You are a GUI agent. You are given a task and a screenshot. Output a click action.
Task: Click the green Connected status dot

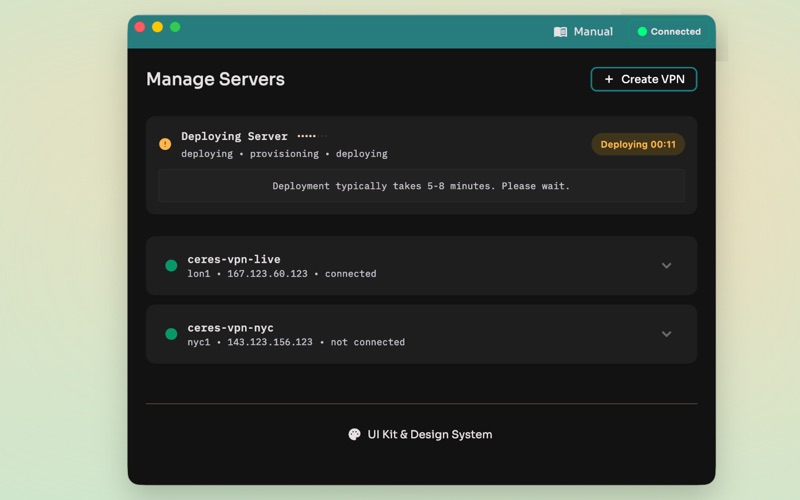[x=642, y=32]
